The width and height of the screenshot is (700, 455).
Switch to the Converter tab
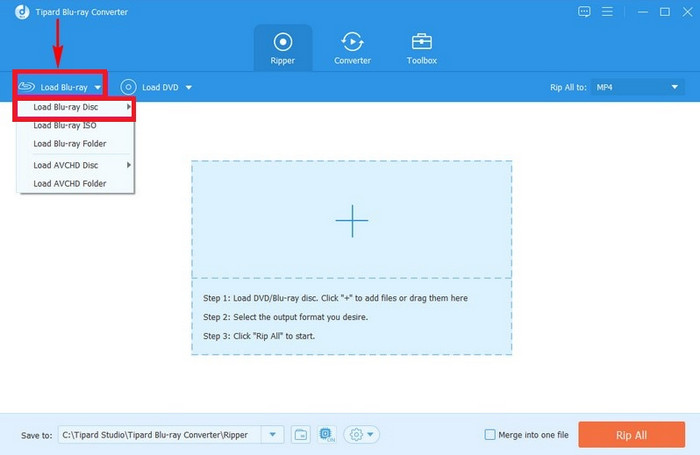tap(352, 48)
